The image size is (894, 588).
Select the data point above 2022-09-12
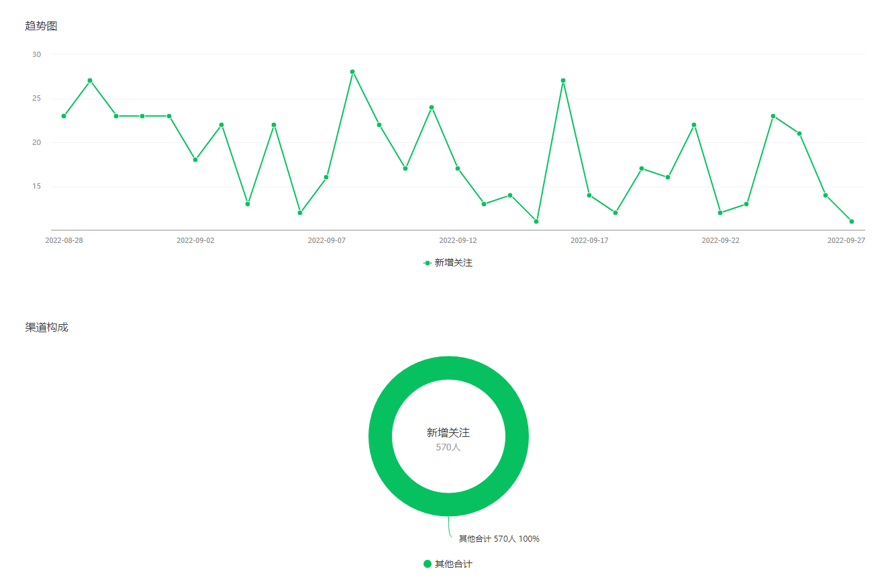click(458, 168)
